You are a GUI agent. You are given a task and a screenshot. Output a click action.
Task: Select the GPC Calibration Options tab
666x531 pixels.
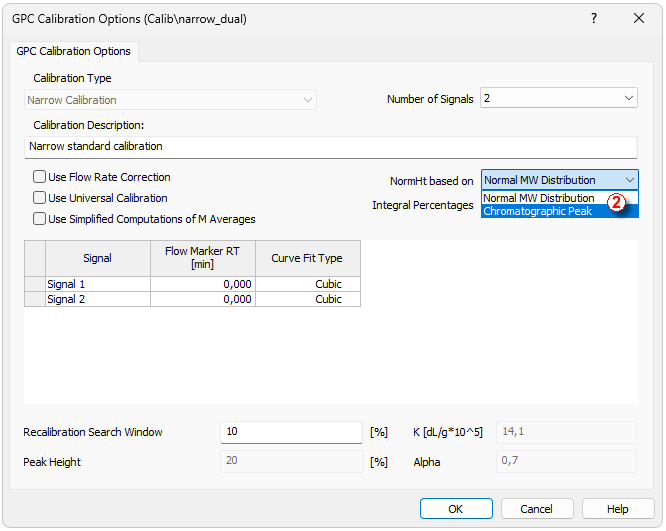pyautogui.click(x=73, y=51)
